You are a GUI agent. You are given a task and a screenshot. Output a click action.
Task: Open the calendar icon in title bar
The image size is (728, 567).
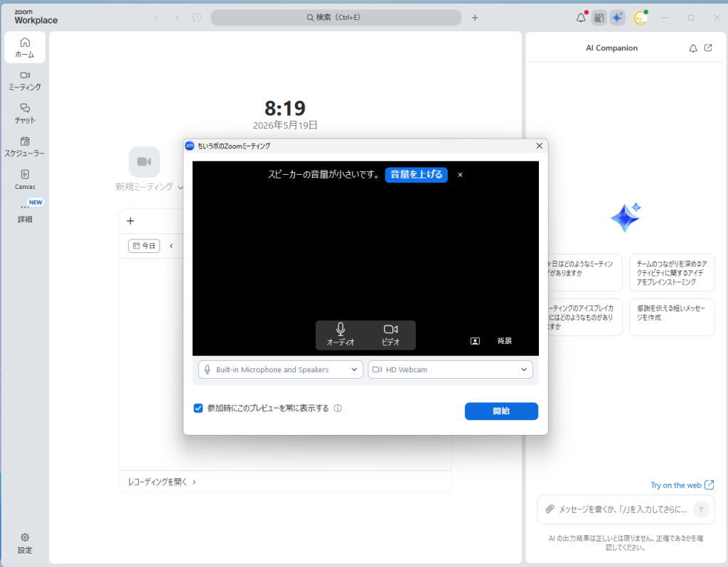599,18
